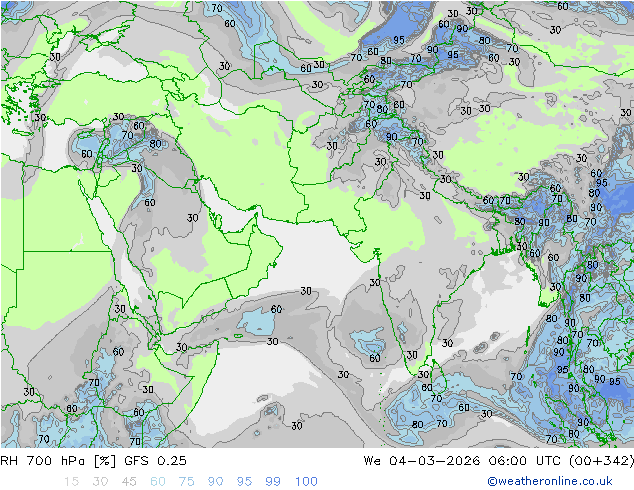
Task: Click the legend value 30 in bottom scale
Action: tap(100, 481)
